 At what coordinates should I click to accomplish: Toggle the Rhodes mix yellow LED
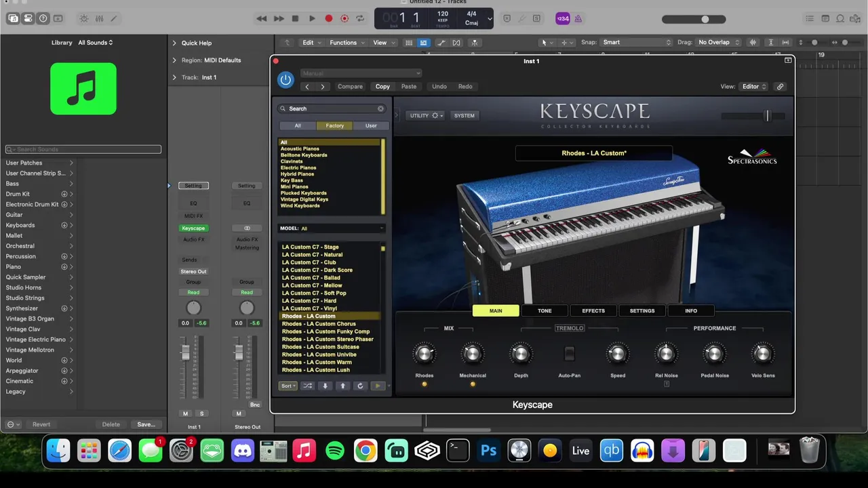(425, 384)
